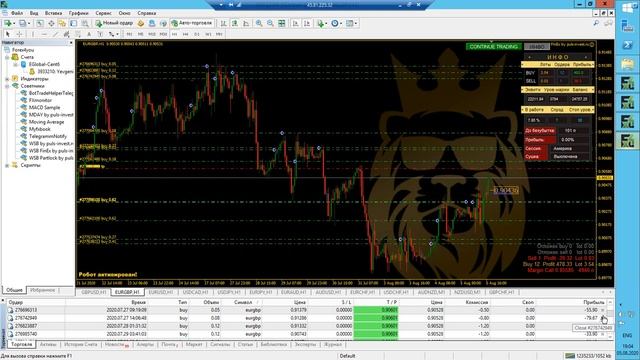Viewport: 640px width, 360px height.
Task: Select the horizontal line drawing tool
Action: click(44, 34)
